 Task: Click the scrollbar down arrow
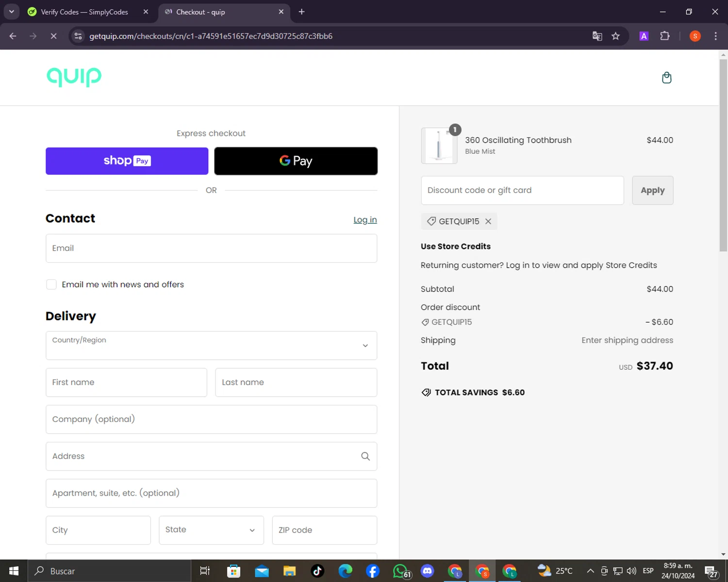point(723,554)
